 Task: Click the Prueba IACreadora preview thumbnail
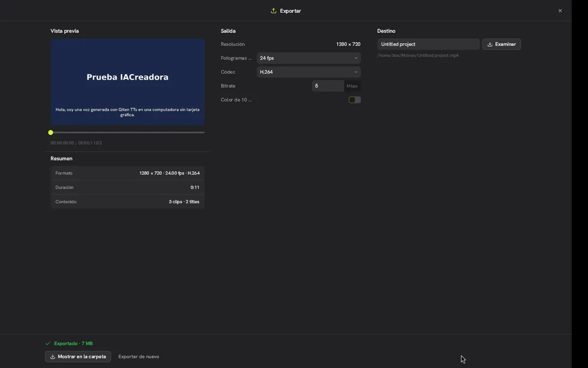coord(127,82)
